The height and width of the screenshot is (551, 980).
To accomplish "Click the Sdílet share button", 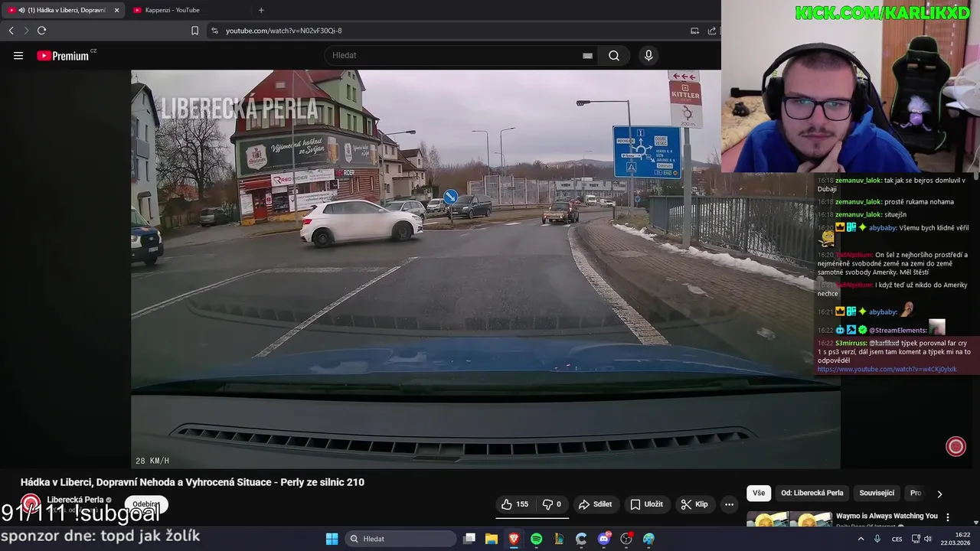I will 595,504.
